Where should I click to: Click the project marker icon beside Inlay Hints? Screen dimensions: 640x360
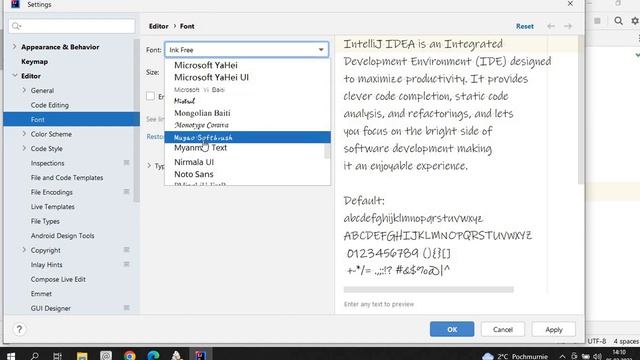tap(127, 264)
